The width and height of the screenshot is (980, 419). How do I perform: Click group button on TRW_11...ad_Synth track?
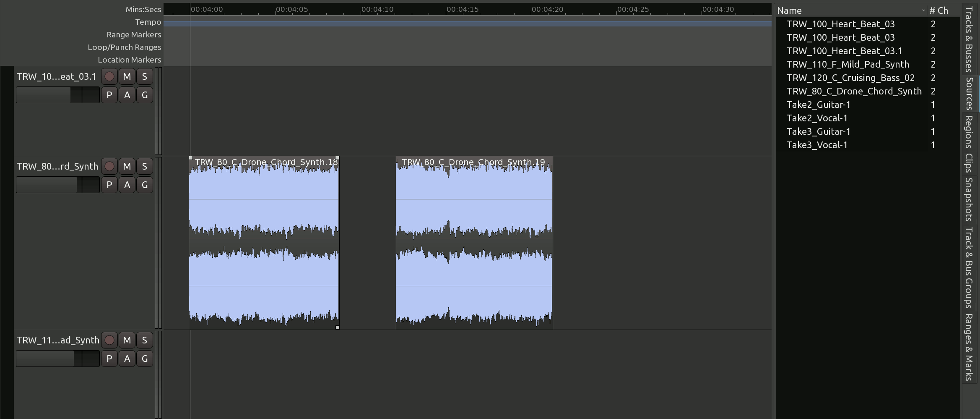click(145, 359)
